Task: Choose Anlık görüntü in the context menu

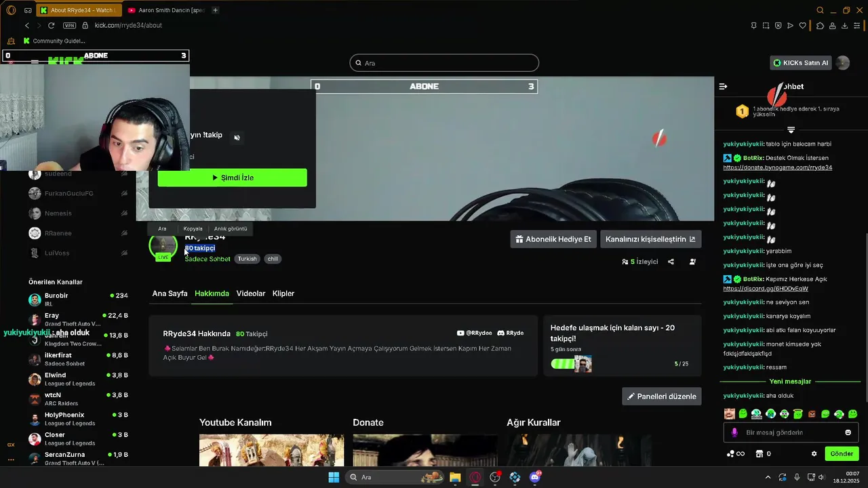Action: coord(231,228)
